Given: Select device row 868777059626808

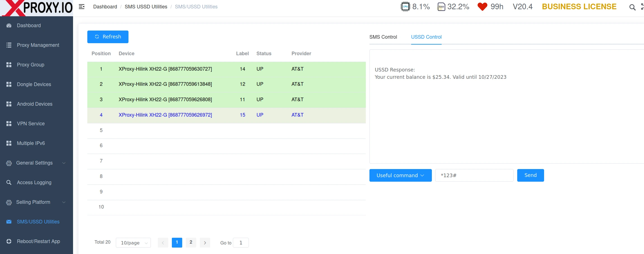Looking at the screenshot, I should pyautogui.click(x=226, y=100).
